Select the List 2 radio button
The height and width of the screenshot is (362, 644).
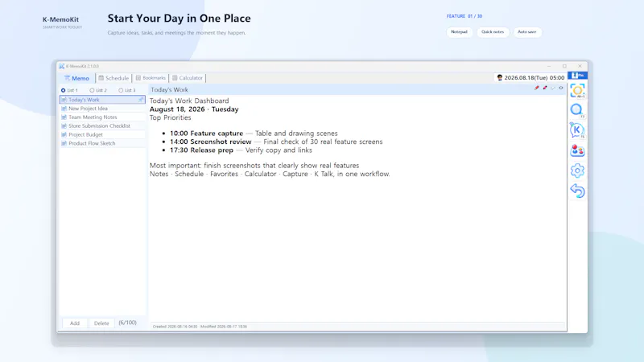click(x=92, y=90)
